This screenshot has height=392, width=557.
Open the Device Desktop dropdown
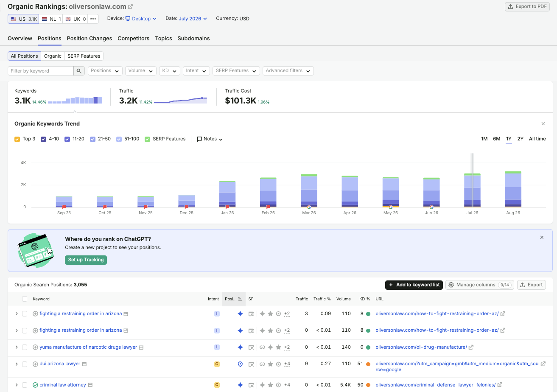[141, 19]
